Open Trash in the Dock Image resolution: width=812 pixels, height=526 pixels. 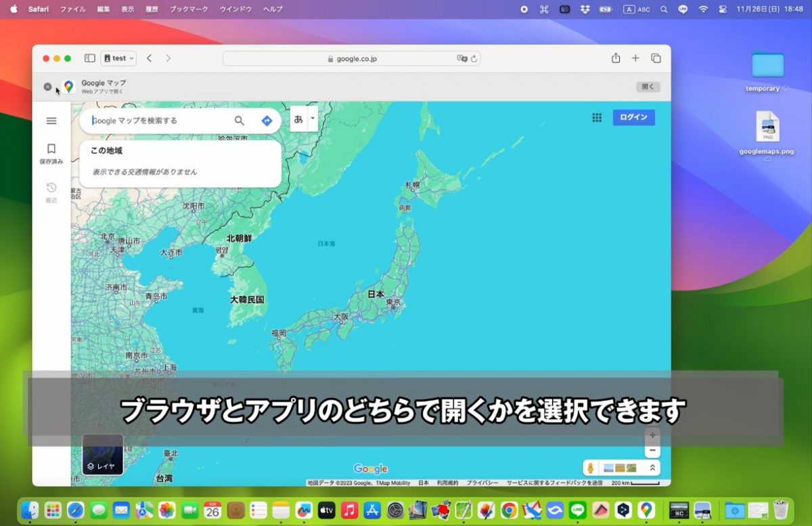781,510
